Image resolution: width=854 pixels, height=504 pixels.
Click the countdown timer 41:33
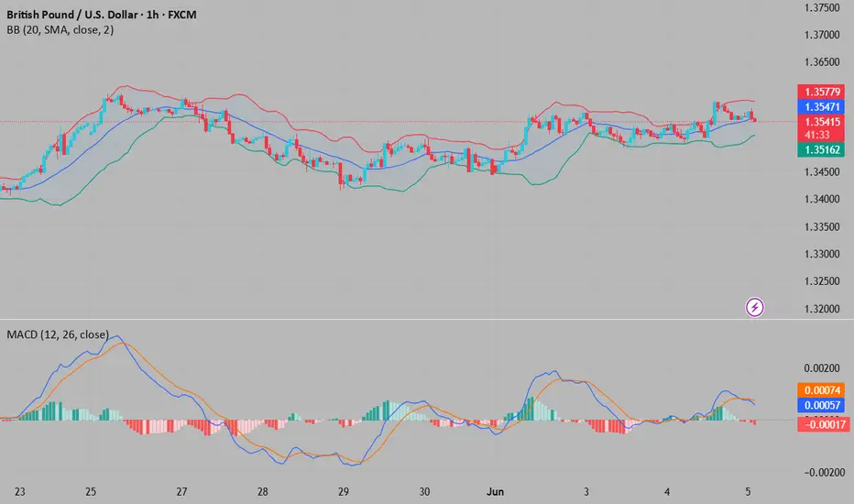[x=817, y=135]
